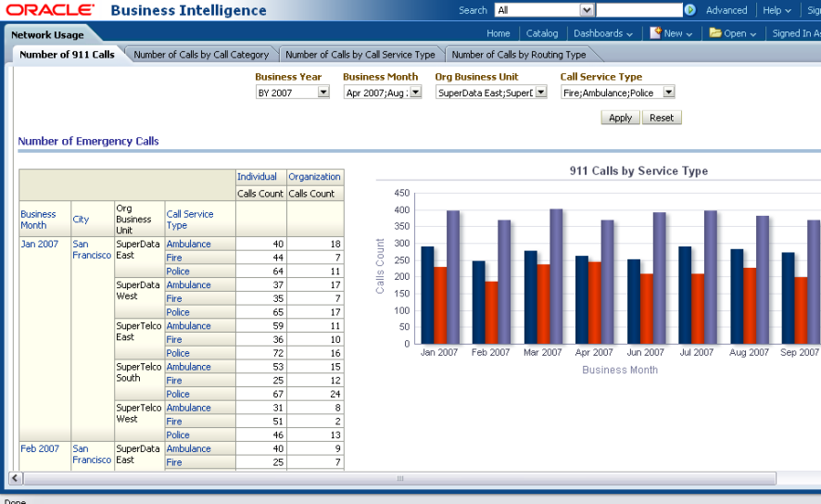Open the search scope All dropdown
This screenshot has width=821, height=504.
(x=587, y=10)
